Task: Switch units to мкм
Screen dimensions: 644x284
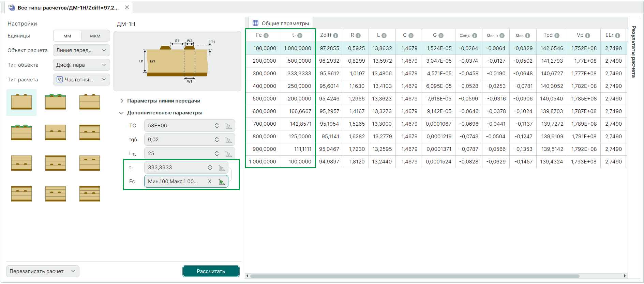Action: [95, 36]
